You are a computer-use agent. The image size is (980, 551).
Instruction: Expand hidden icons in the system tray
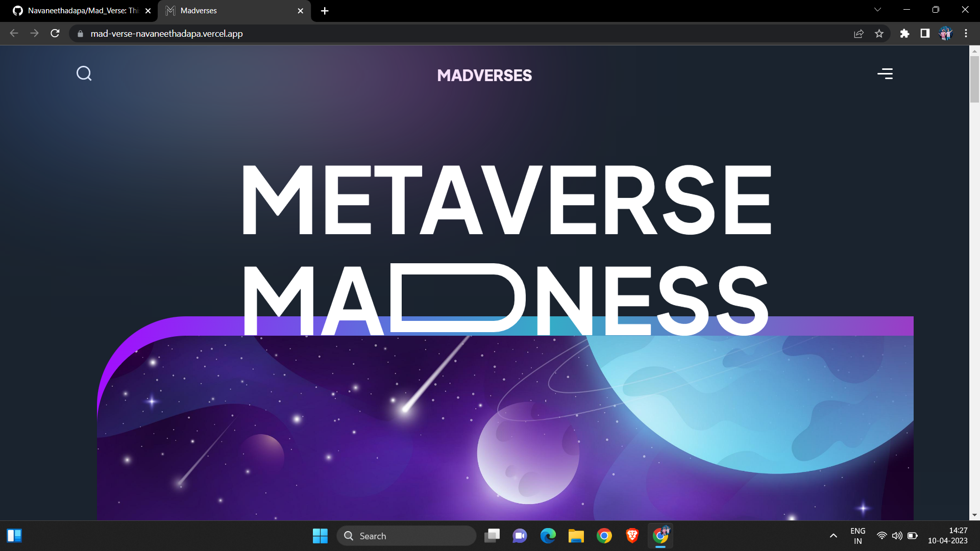833,536
